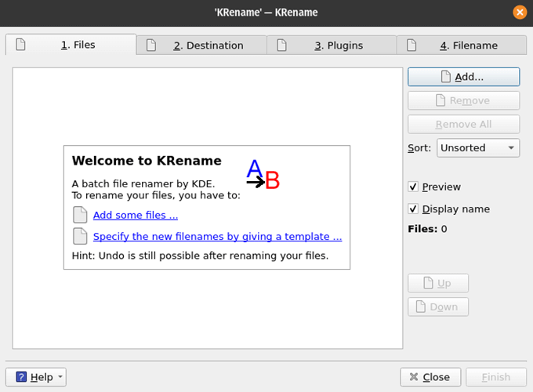This screenshot has width=533, height=392.
Task: Click the Down button
Action: pyautogui.click(x=438, y=307)
